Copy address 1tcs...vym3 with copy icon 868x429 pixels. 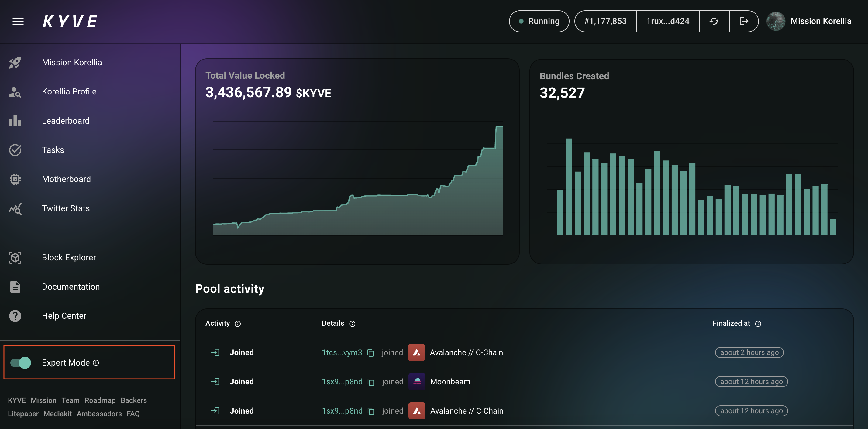tap(370, 352)
